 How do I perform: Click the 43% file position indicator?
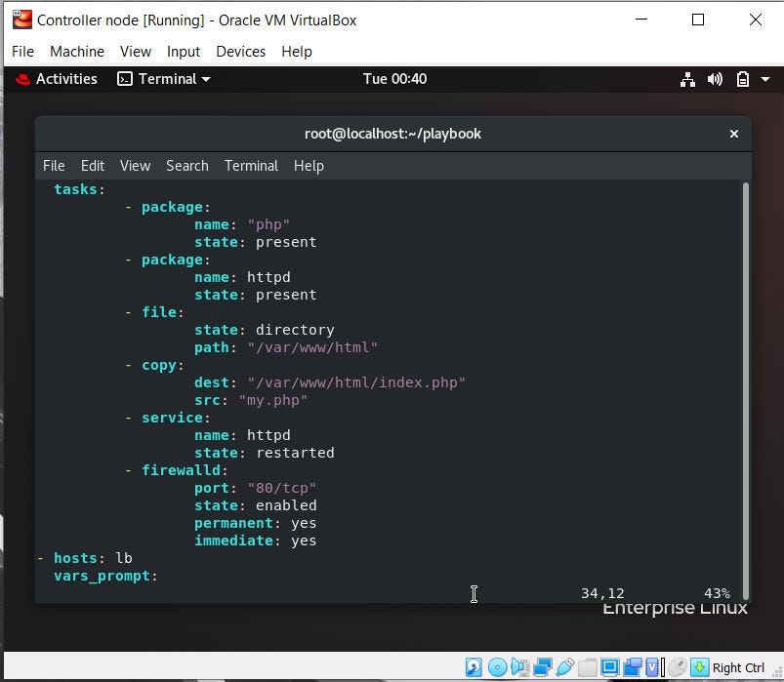point(717,593)
